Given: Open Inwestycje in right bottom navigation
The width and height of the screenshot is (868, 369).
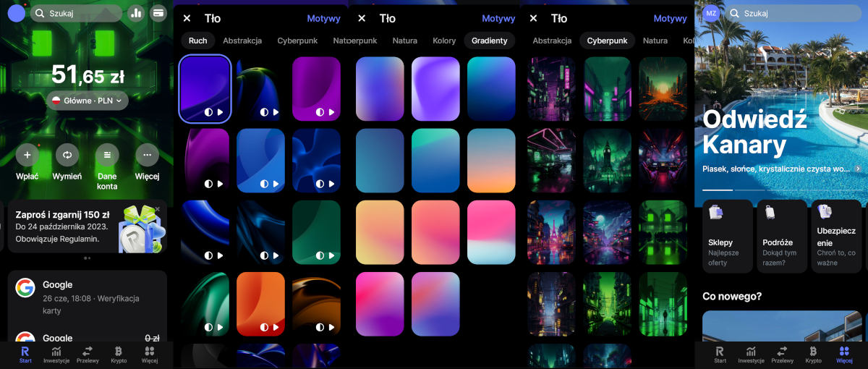Looking at the screenshot, I should (751, 355).
